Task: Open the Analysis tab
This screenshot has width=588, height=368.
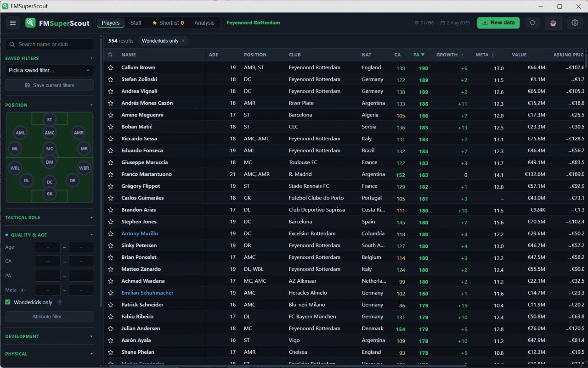Action: coord(204,23)
